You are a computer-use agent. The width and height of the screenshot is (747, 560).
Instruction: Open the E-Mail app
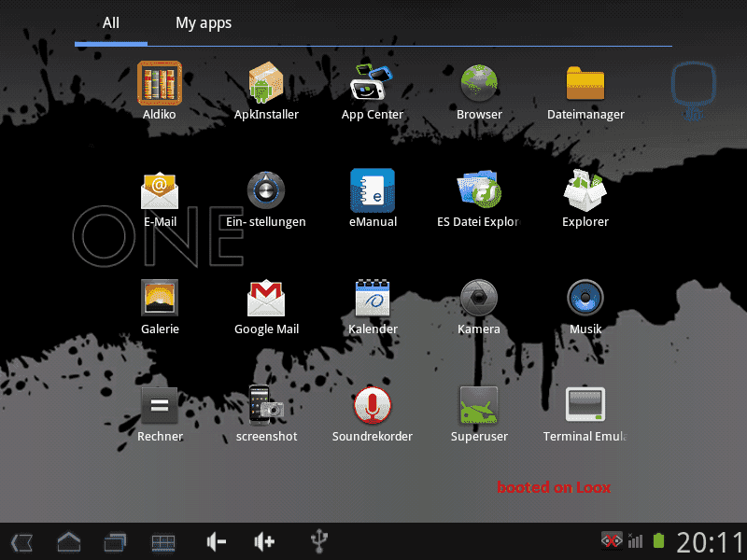pyautogui.click(x=160, y=198)
